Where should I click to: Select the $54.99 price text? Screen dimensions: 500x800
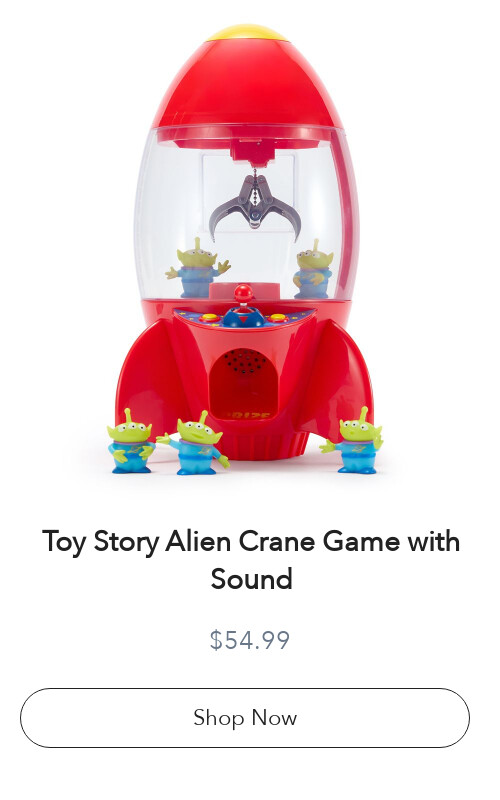click(250, 640)
